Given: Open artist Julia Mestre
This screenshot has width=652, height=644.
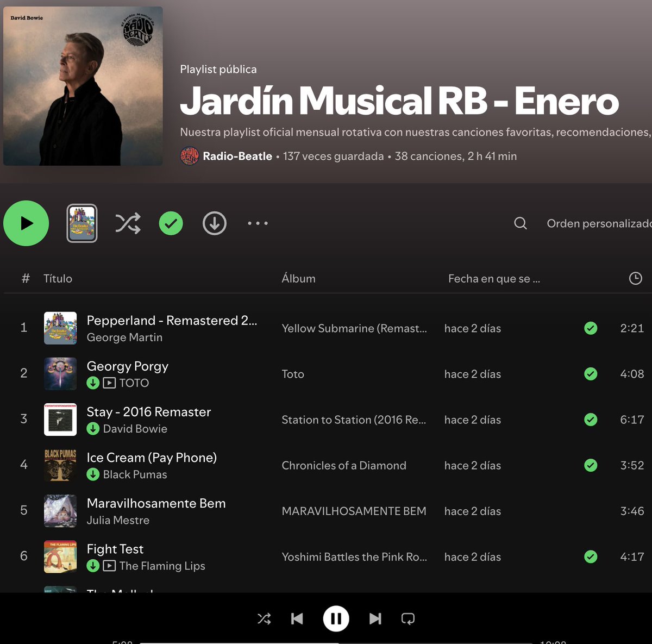Looking at the screenshot, I should pyautogui.click(x=118, y=520).
